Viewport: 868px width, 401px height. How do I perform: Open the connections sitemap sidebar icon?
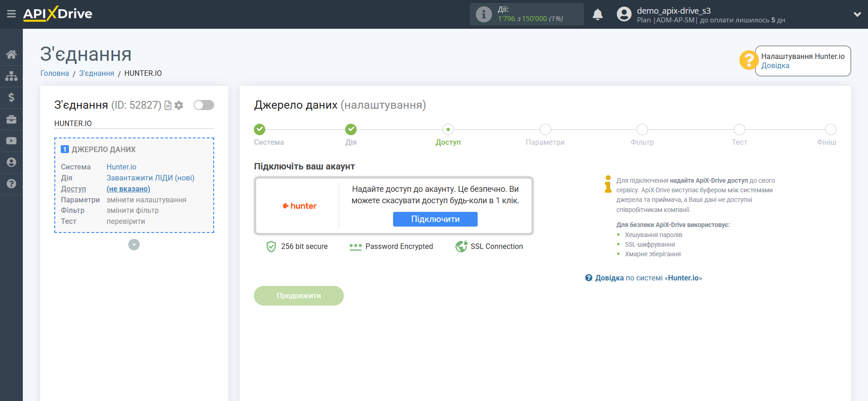click(x=11, y=76)
